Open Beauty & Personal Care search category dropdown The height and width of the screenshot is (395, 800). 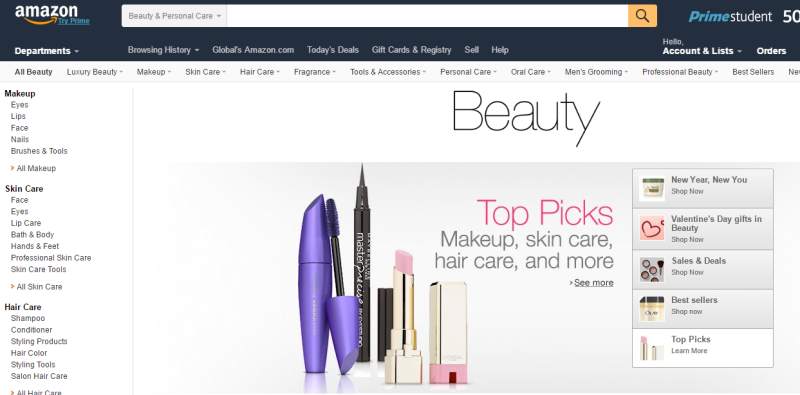(x=174, y=16)
